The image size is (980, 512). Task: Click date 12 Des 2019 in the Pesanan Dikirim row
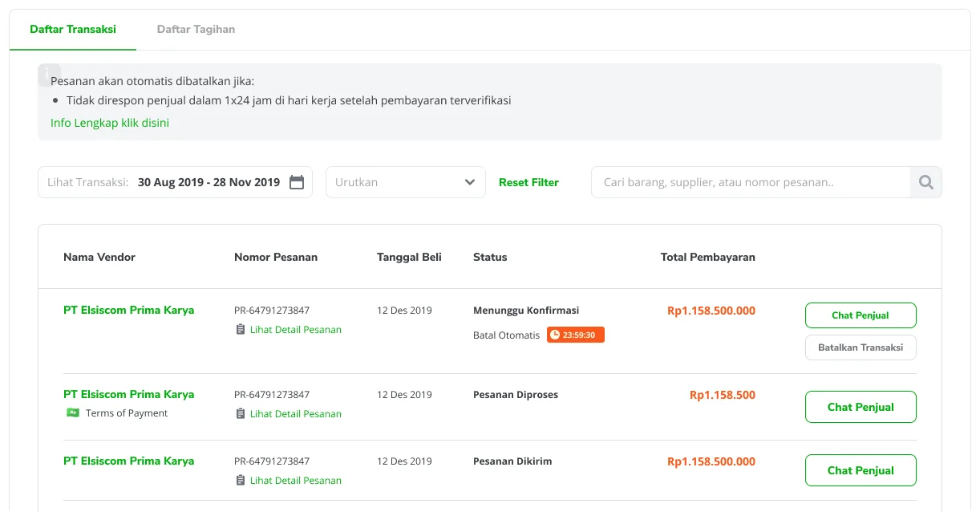point(404,461)
